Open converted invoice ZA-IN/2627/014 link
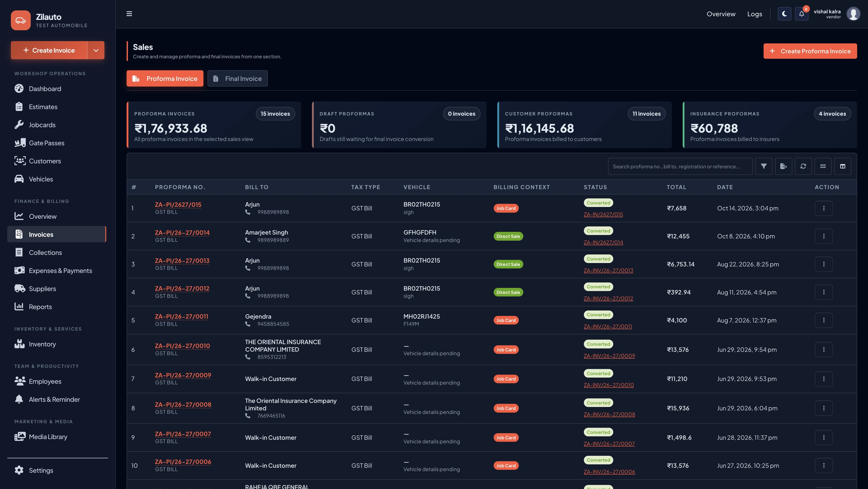 click(603, 242)
